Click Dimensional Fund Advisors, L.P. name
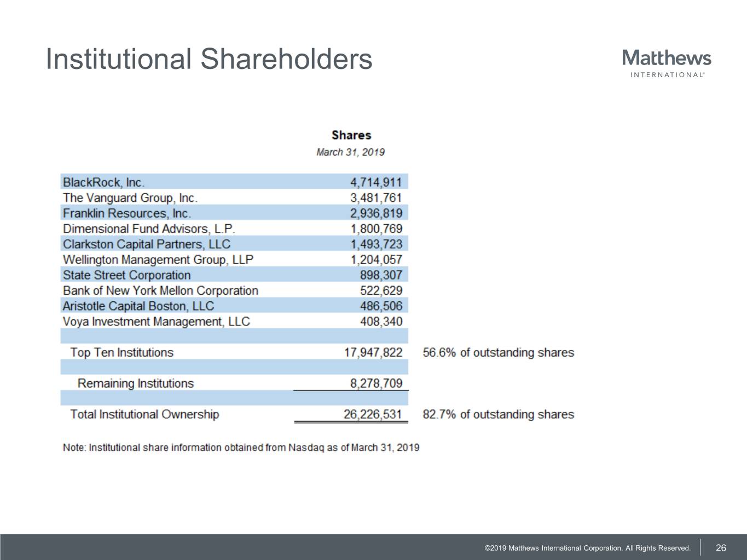 [148, 229]
